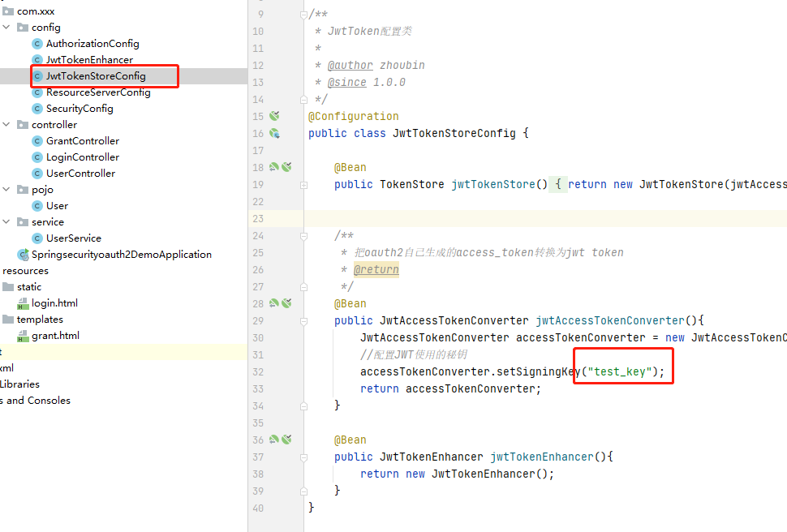Select UserService in the project tree
The height and width of the screenshot is (532, 787).
click(x=74, y=238)
